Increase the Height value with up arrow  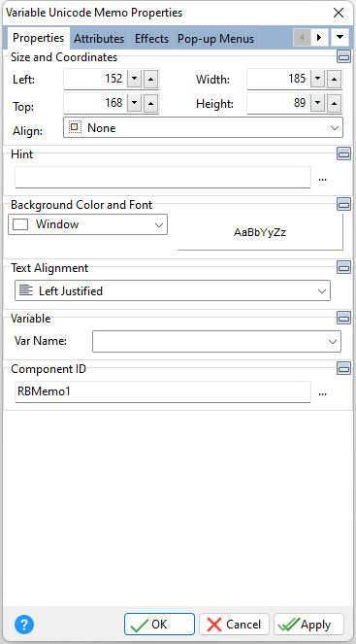[335, 104]
